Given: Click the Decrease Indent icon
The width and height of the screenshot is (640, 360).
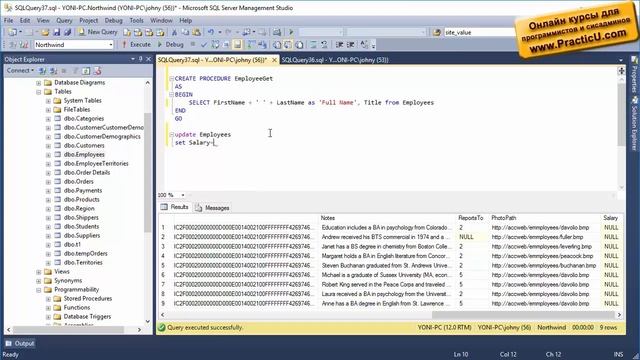Looking at the screenshot, I should (340, 44).
